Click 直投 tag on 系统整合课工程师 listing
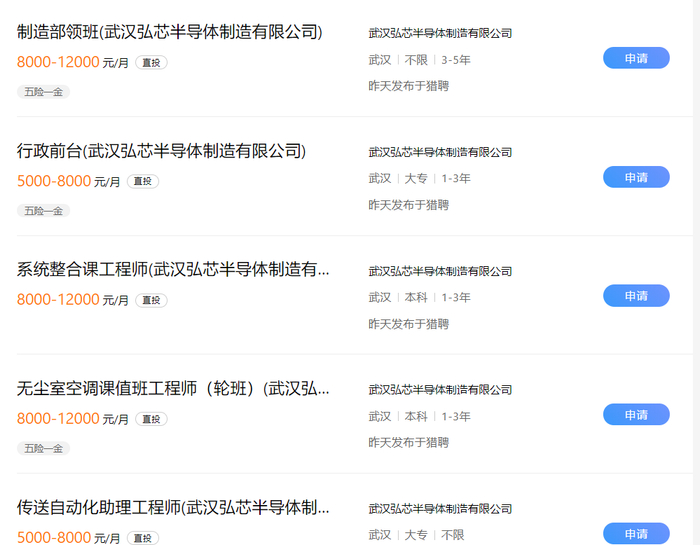The width and height of the screenshot is (700, 545). (x=151, y=300)
